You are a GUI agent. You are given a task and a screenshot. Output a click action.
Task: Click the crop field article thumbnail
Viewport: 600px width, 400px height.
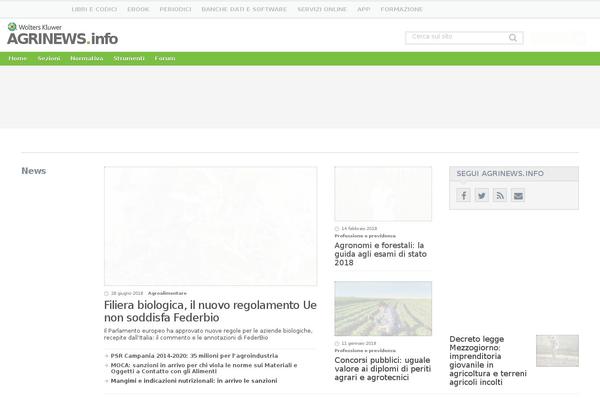point(383,309)
